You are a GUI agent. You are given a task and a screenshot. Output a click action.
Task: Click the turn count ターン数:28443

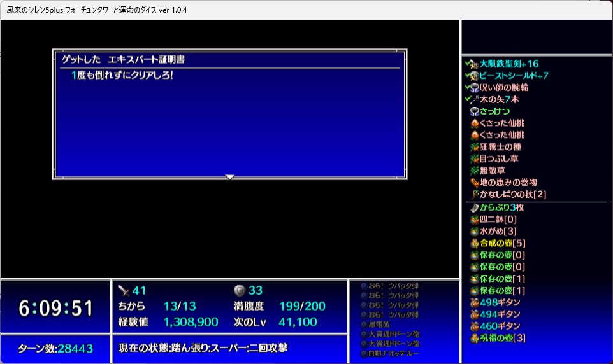[55, 348]
